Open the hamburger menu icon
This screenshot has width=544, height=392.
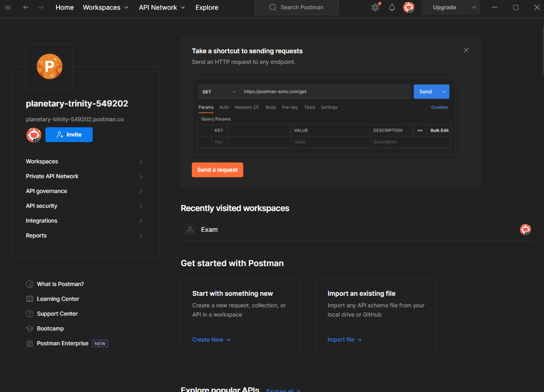(x=7, y=7)
